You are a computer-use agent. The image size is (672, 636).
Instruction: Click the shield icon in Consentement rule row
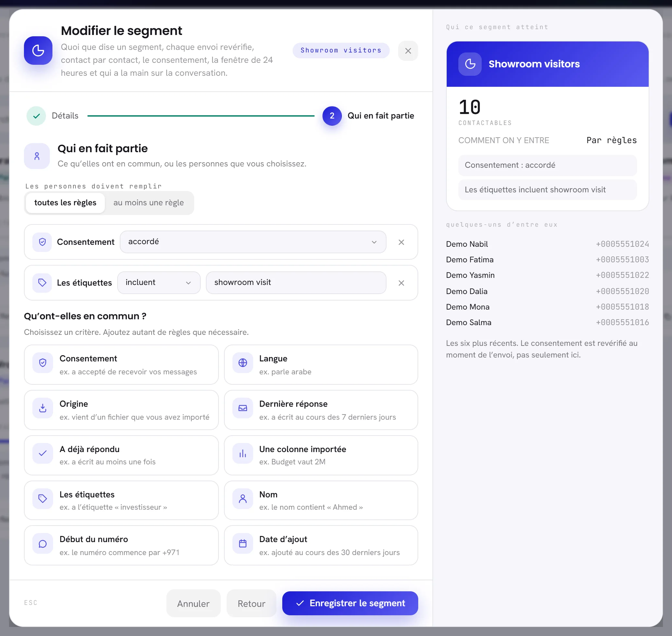[42, 242]
